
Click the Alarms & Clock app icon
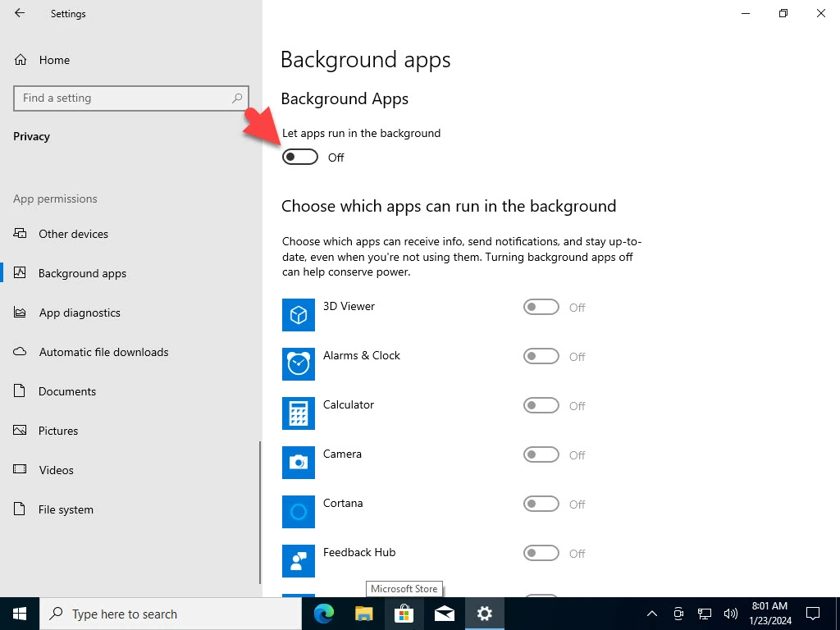coord(299,364)
